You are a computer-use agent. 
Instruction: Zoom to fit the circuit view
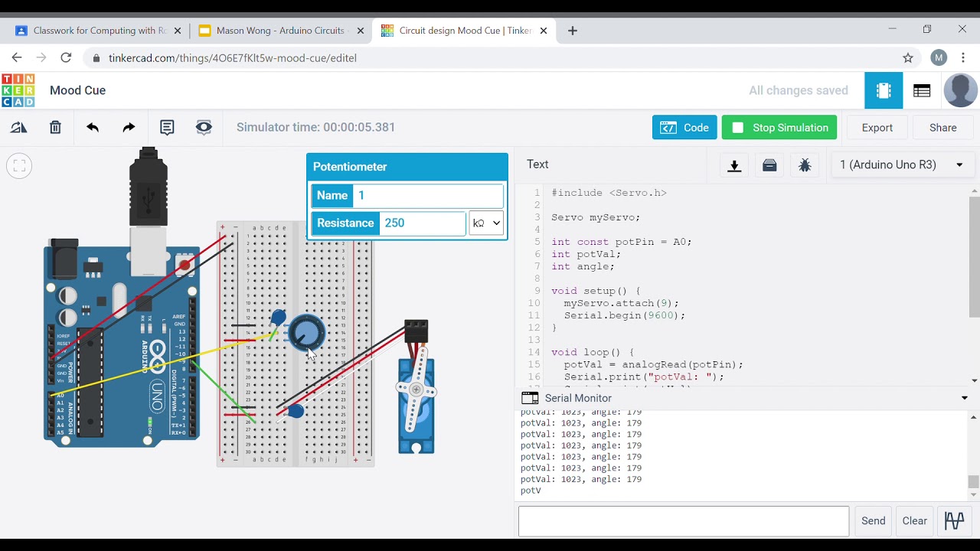[19, 165]
